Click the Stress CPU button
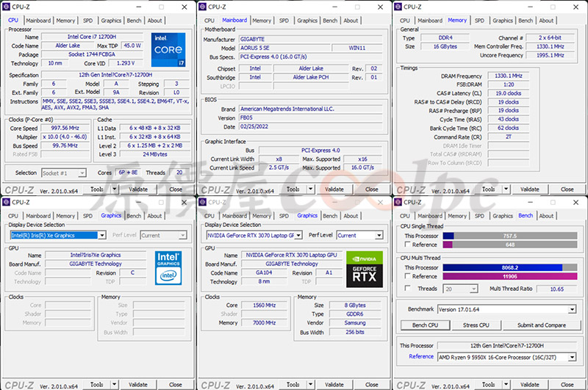 pyautogui.click(x=476, y=325)
